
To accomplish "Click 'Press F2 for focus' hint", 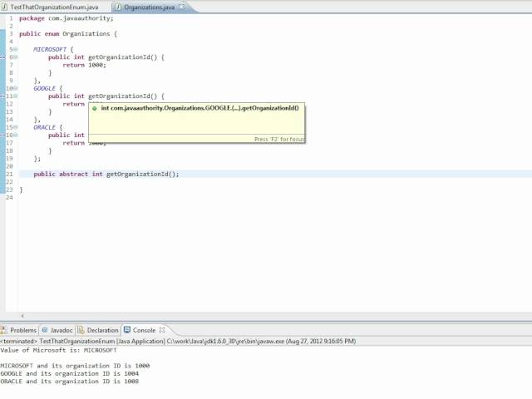I will tap(279, 139).
